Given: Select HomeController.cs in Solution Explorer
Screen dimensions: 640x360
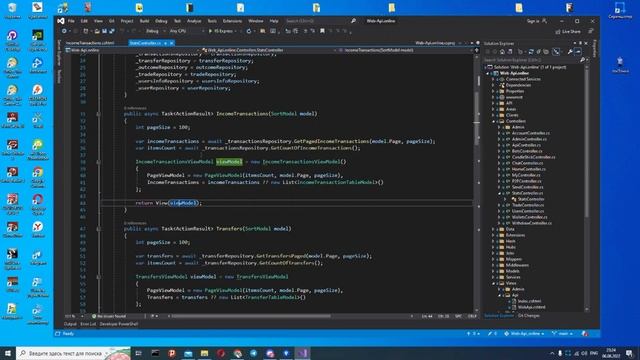Looking at the screenshot, I should point(529,169).
